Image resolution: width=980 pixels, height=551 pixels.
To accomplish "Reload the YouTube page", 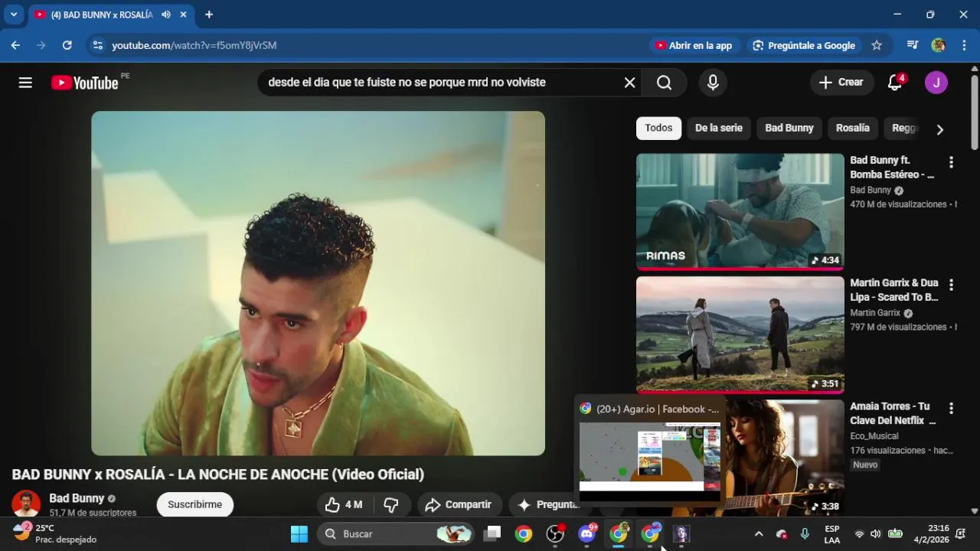I will 67,45.
